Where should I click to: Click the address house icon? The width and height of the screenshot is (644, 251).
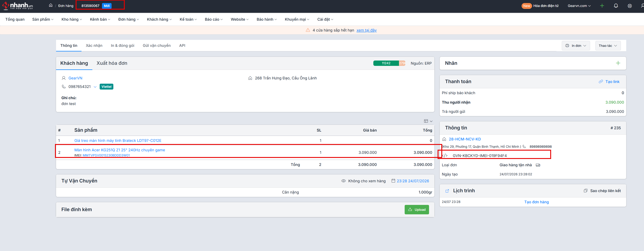tap(250, 78)
